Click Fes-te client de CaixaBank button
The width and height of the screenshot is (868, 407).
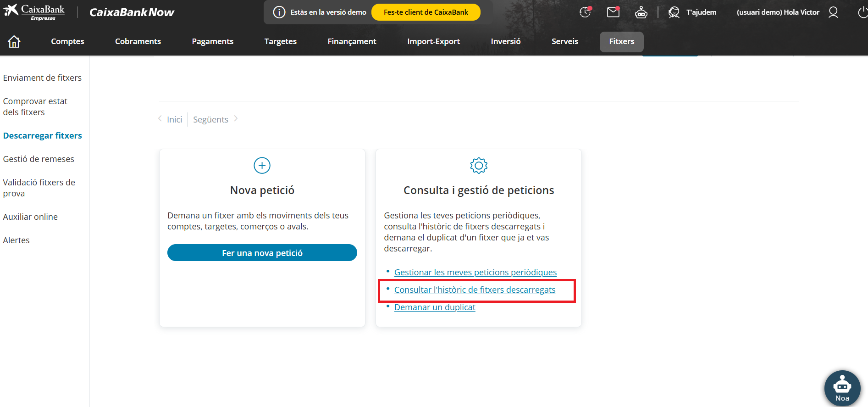(x=426, y=12)
